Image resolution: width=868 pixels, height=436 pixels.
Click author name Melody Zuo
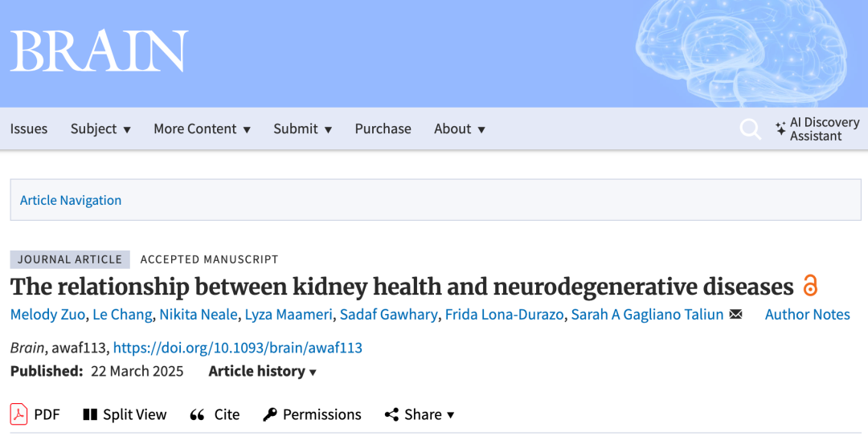click(x=47, y=314)
